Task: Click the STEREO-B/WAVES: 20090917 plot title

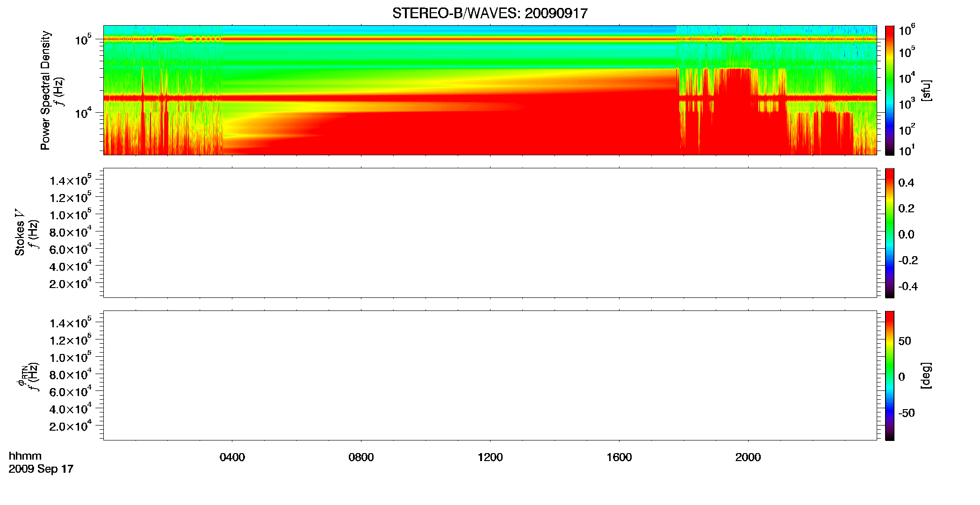Action: [490, 13]
